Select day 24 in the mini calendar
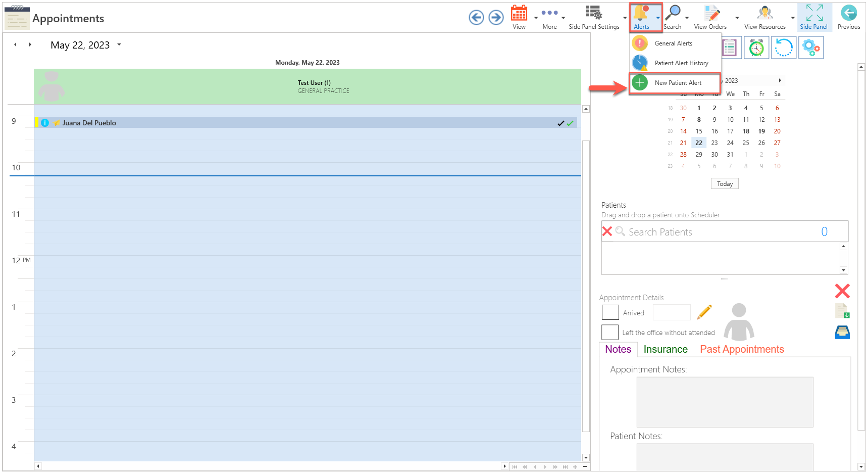868x474 pixels. [730, 143]
